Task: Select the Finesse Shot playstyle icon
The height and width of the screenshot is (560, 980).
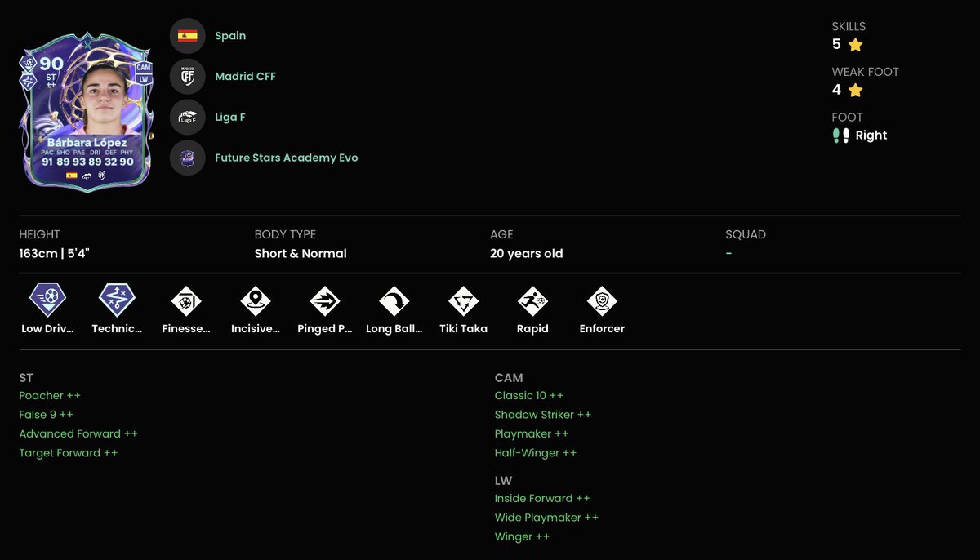Action: point(186,301)
